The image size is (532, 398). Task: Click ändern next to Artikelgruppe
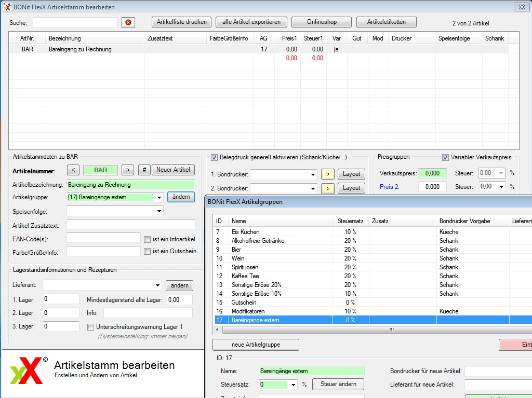(181, 197)
